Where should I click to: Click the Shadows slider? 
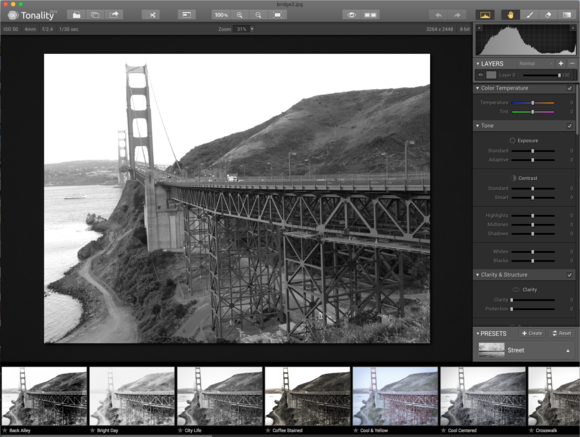533,233
